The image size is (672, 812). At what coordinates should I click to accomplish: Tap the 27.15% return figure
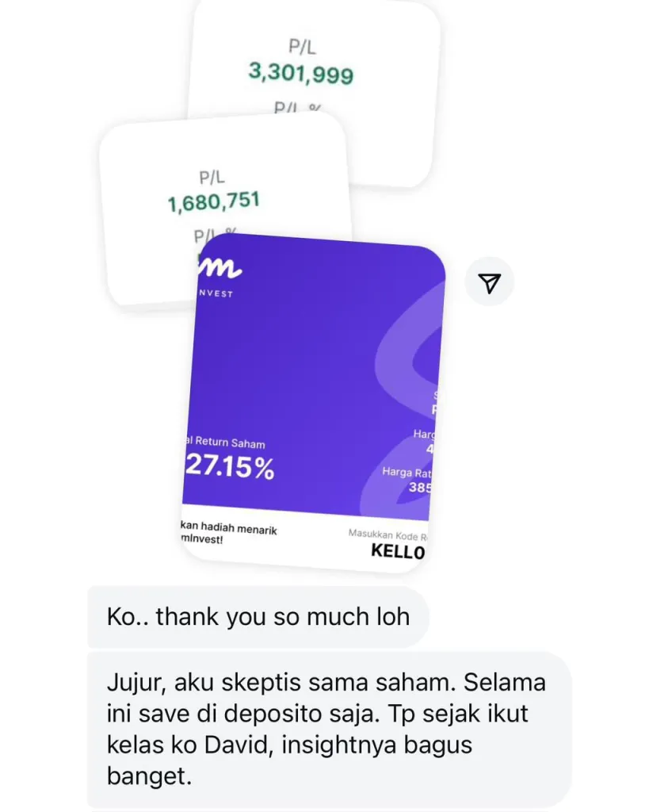click(229, 466)
